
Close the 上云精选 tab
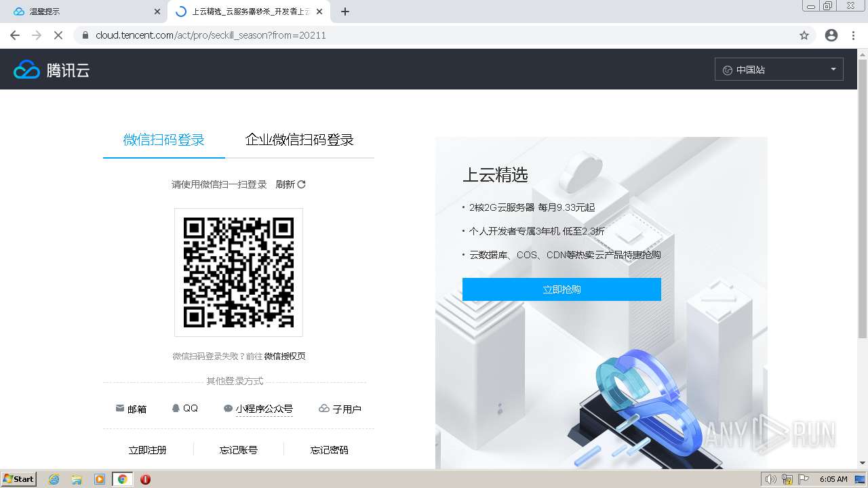319,12
